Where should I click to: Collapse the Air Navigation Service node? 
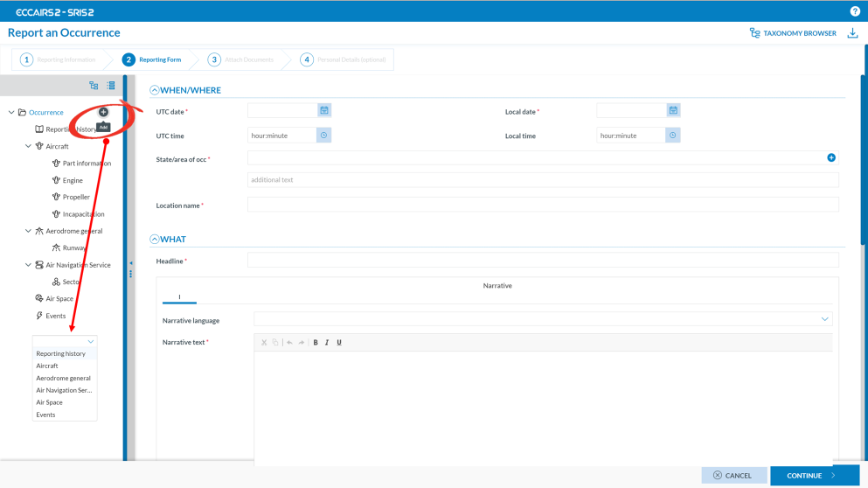click(x=28, y=265)
